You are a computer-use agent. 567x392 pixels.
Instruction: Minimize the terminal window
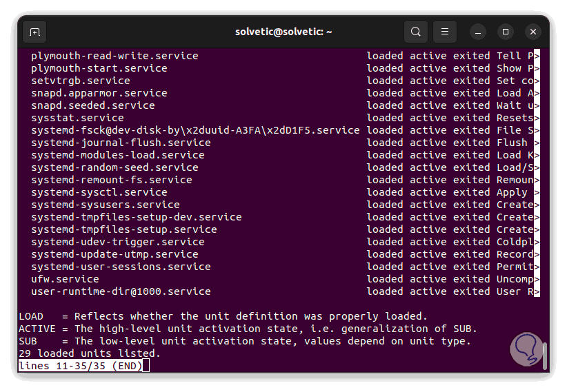(x=478, y=32)
